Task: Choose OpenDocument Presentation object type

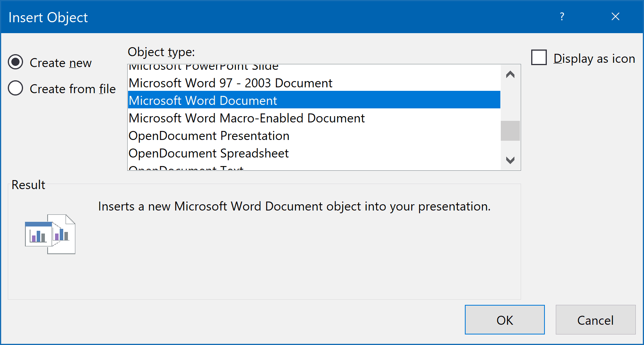Action: tap(314, 136)
